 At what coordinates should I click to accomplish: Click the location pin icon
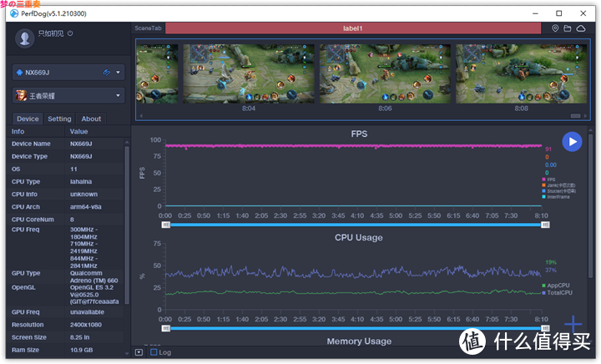555,28
